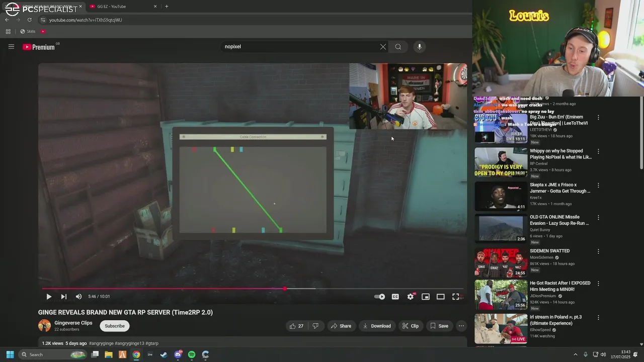Image resolution: width=644 pixels, height=362 pixels.
Task: Open OLD GTA ONLINE Missile Evasion video
Action: click(x=559, y=220)
